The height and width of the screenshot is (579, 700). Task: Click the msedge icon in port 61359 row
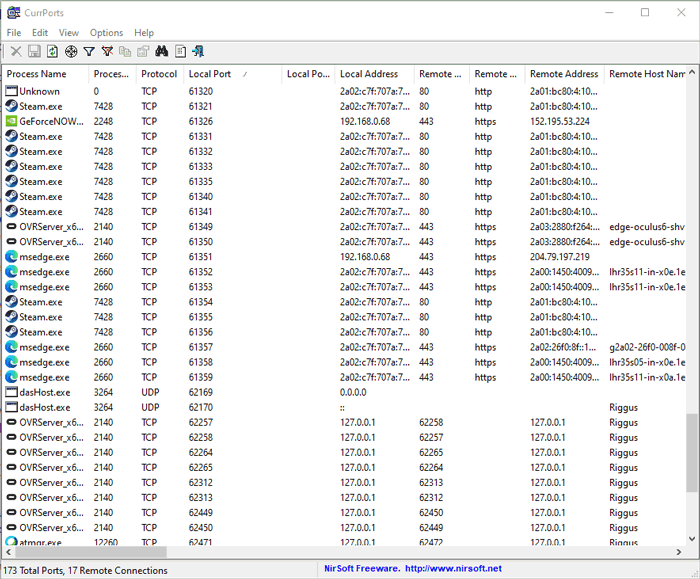click(x=11, y=377)
